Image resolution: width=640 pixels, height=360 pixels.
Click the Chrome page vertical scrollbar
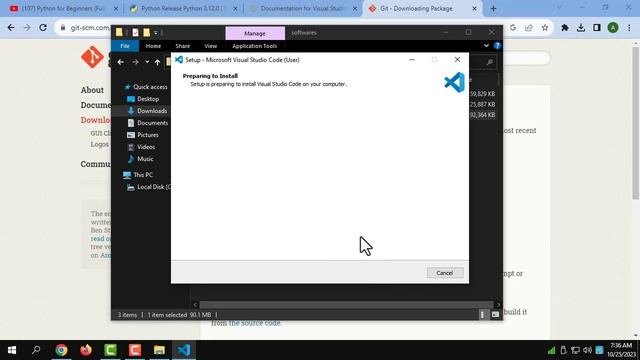click(x=636, y=122)
